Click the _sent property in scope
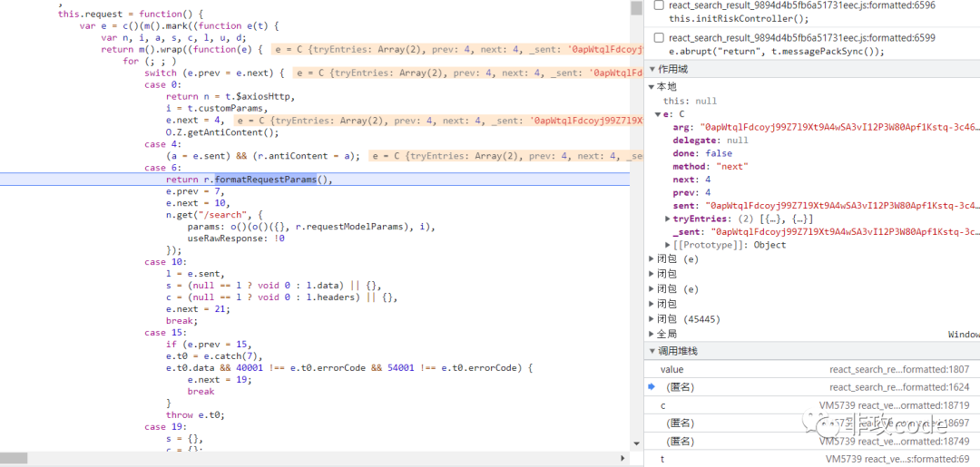Image resolution: width=980 pixels, height=467 pixels. coord(825,231)
